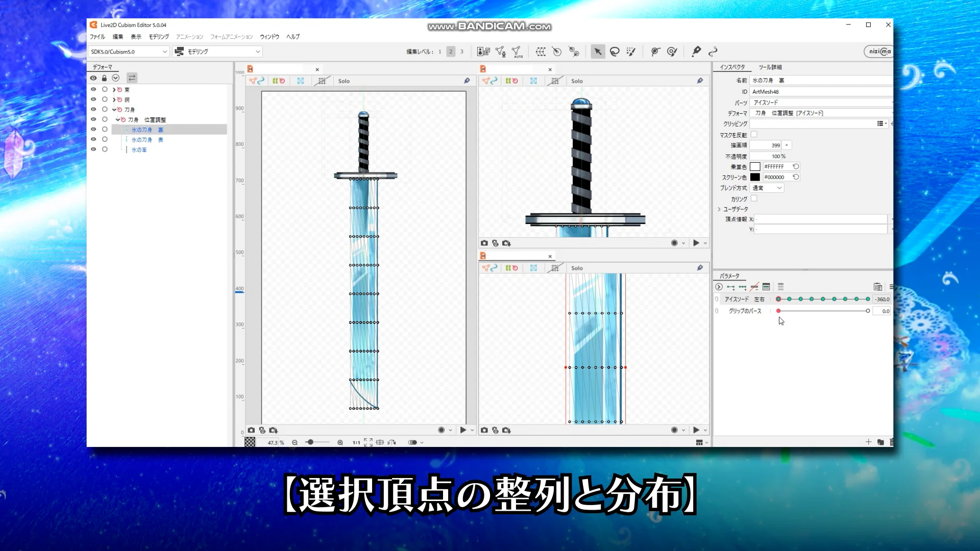
Task: Switch to the ツール詳細 tab
Action: [x=770, y=67]
